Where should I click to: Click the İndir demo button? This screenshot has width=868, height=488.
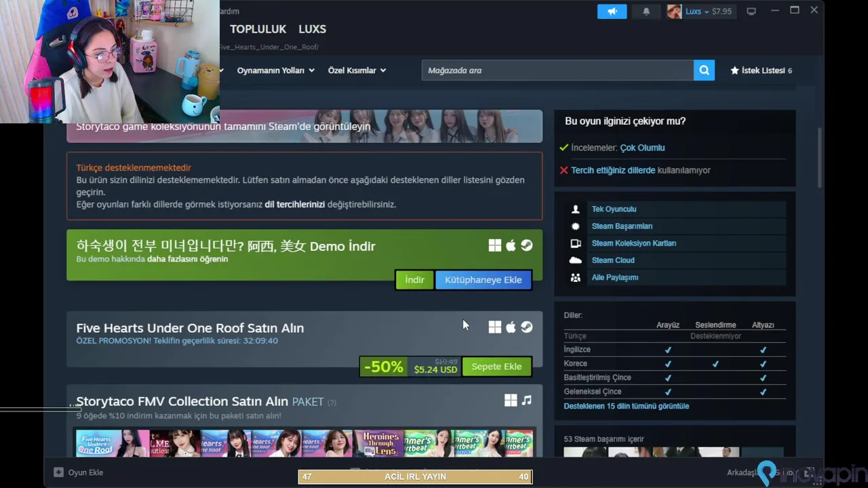[414, 280]
